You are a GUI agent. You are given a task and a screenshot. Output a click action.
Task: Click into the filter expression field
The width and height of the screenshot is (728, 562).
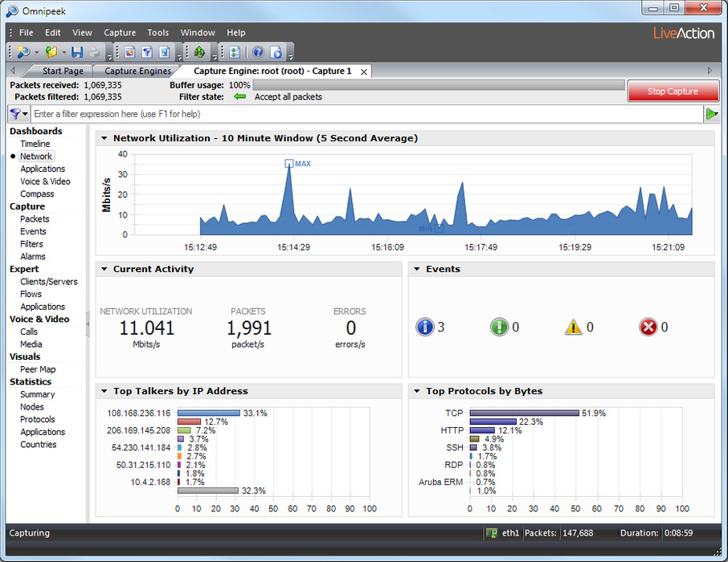click(x=366, y=114)
